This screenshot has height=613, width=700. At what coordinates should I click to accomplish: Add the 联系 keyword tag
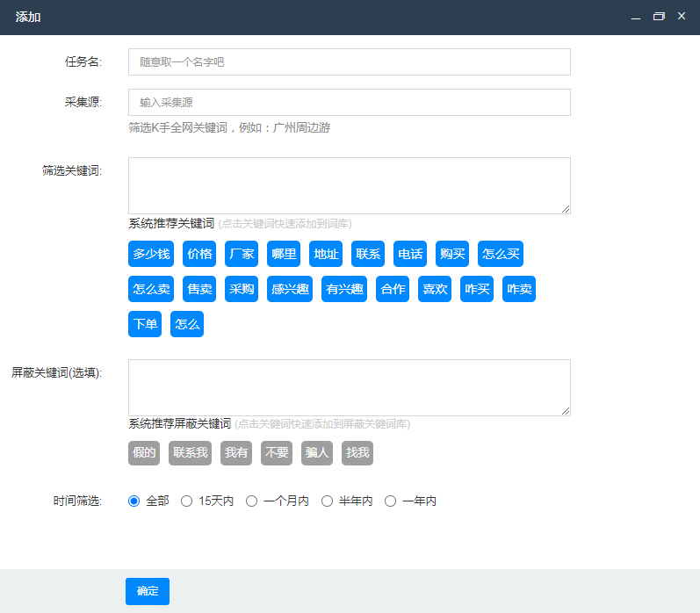coord(368,254)
